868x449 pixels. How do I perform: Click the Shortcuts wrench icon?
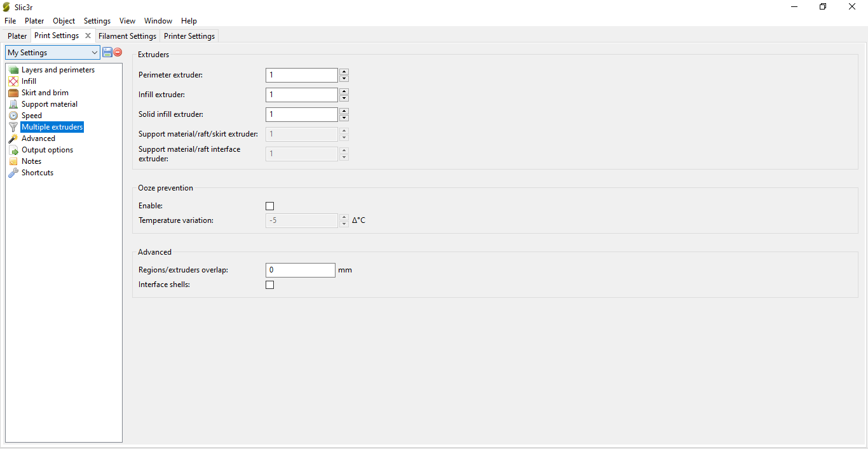click(x=13, y=173)
